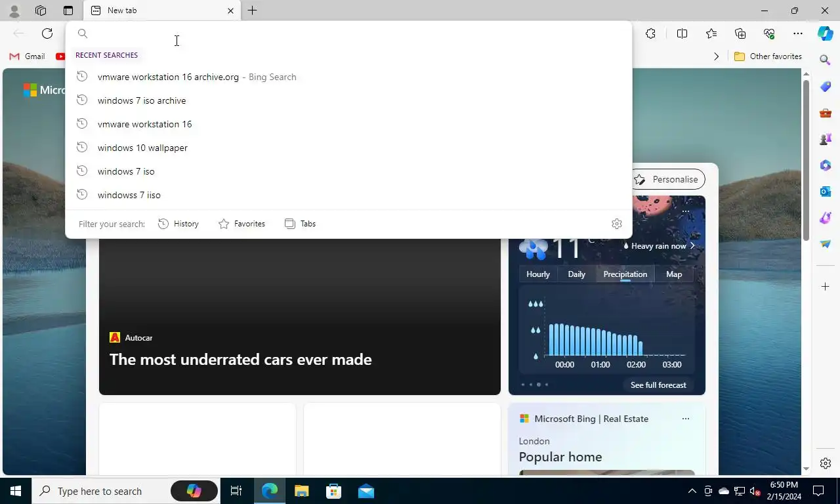Open the Windows Start menu
840x504 pixels.
[x=15, y=491]
